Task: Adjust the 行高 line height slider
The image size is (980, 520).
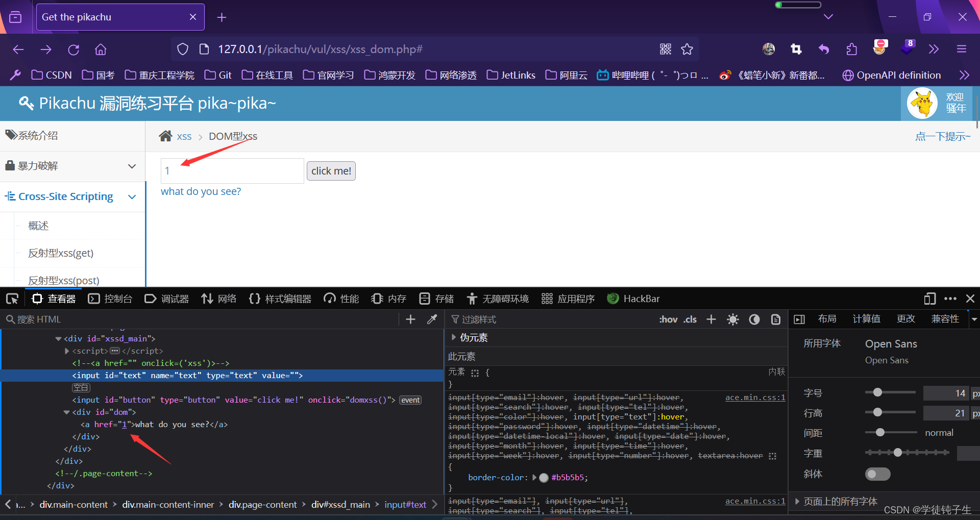Action: [890, 412]
